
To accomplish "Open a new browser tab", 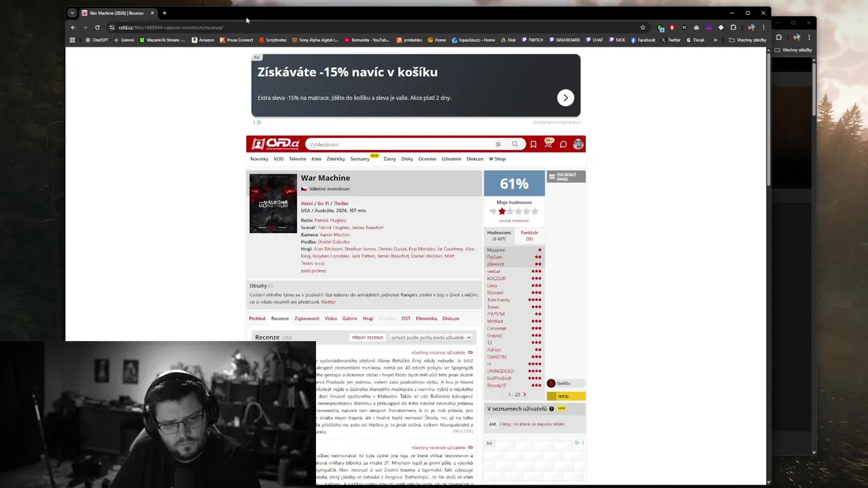I will point(164,13).
